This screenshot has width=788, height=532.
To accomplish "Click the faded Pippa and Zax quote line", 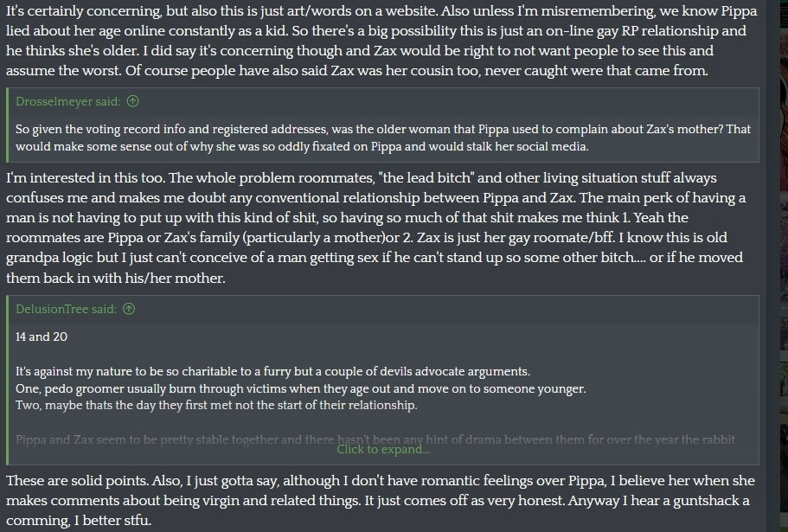I will [x=375, y=439].
